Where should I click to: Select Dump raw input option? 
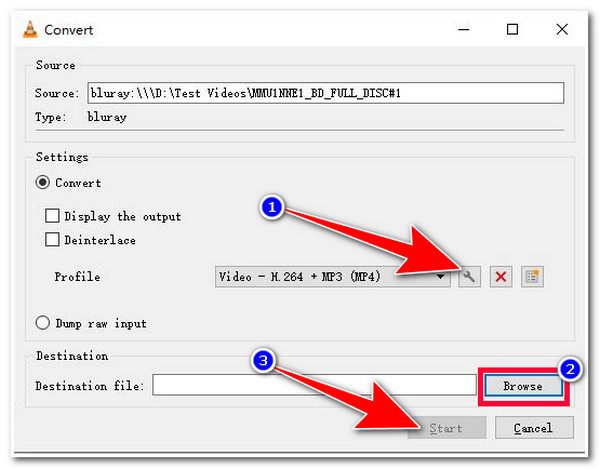[42, 323]
